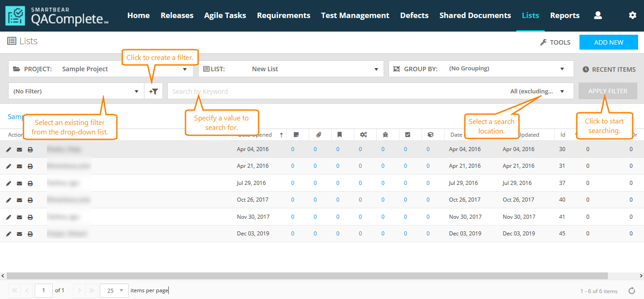Switch to the Defects tab
644x299 pixels.
[x=414, y=15]
